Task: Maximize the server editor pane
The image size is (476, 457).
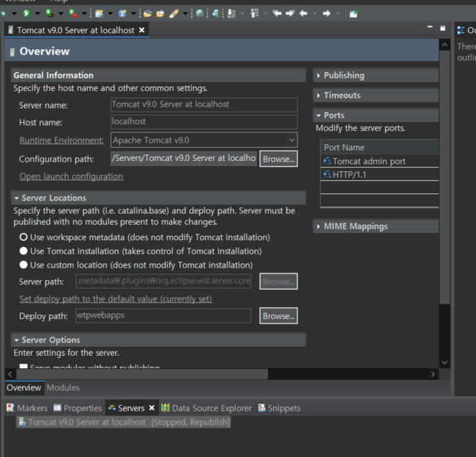Action: pyautogui.click(x=443, y=28)
